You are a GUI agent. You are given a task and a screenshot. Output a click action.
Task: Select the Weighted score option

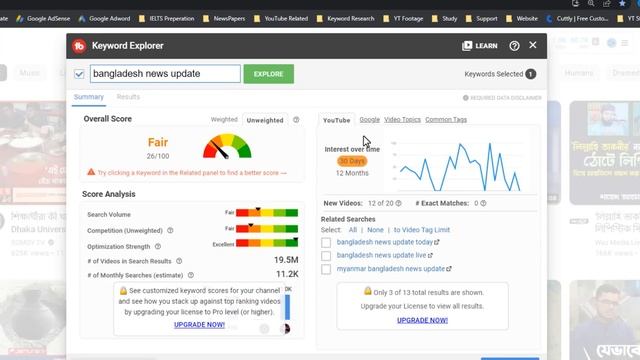click(x=224, y=120)
